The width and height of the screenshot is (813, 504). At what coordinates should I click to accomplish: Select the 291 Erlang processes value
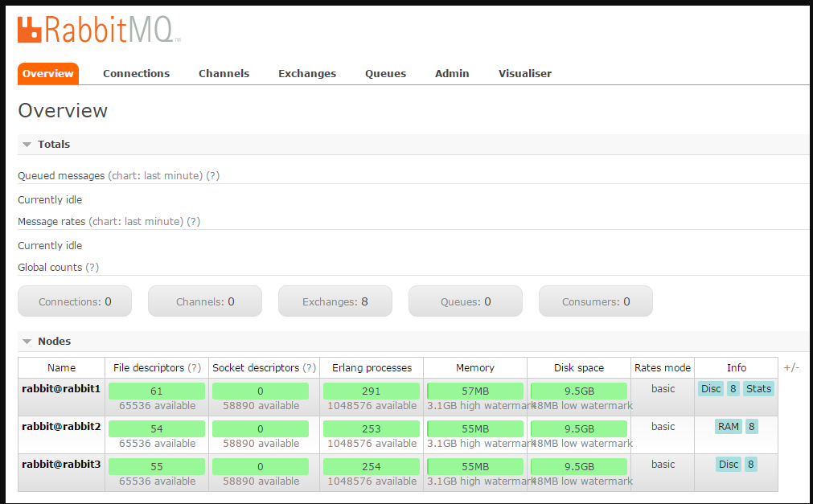[x=372, y=391]
